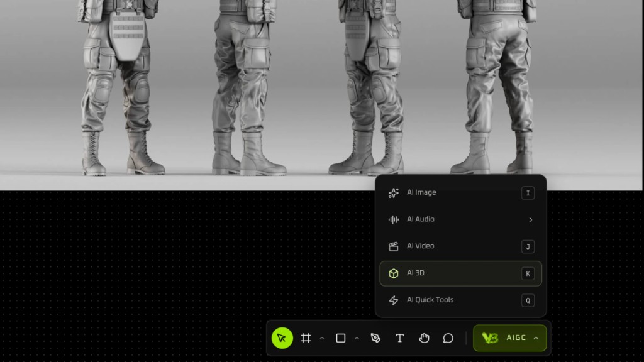The height and width of the screenshot is (362, 644).
Task: Select the Pen tool
Action: [375, 337]
